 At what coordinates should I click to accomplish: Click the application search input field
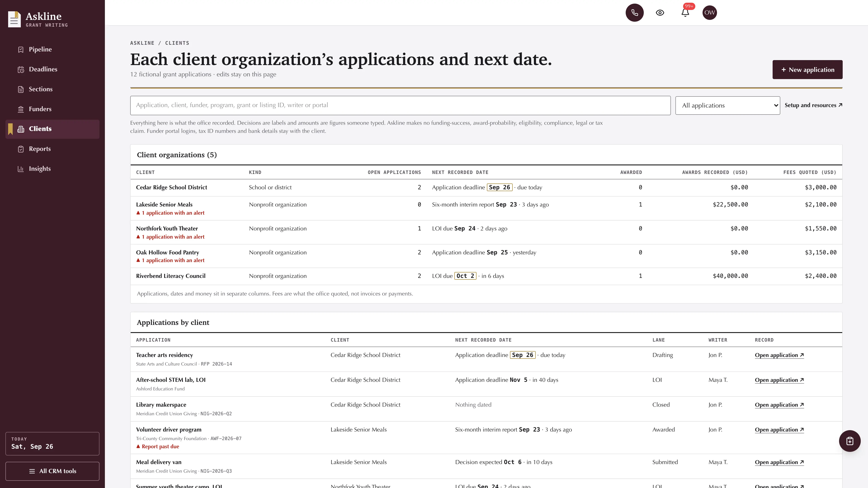coord(400,106)
